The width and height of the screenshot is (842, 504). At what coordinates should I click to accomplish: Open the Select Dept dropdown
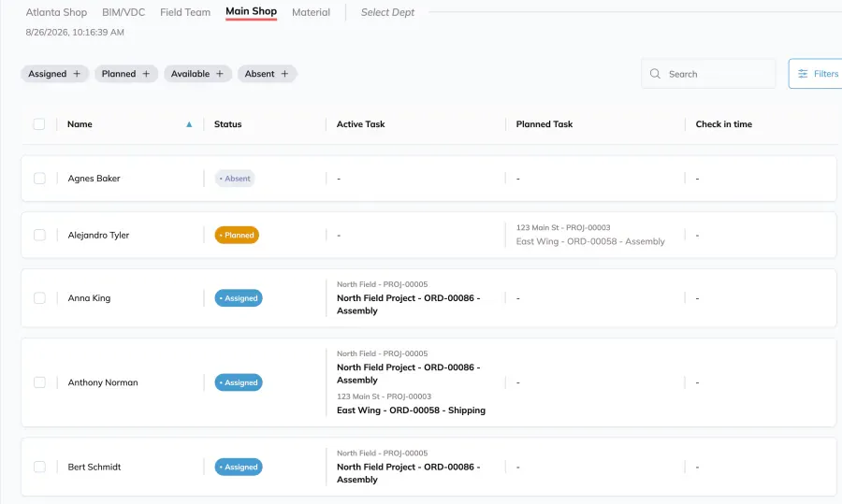coord(387,12)
